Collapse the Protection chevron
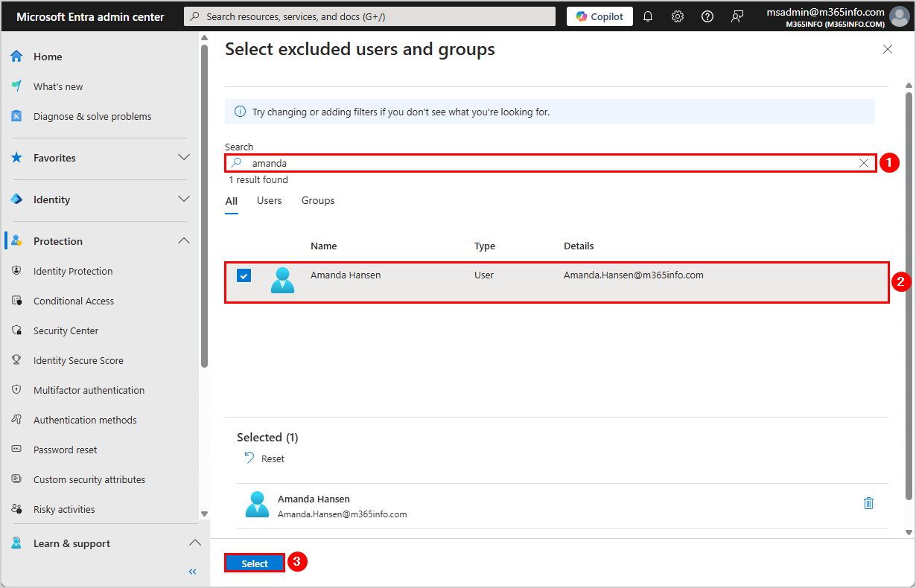The width and height of the screenshot is (916, 588). pyautogui.click(x=184, y=241)
